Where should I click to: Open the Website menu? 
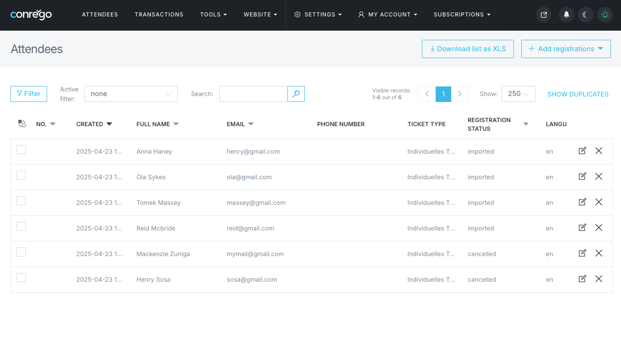260,15
